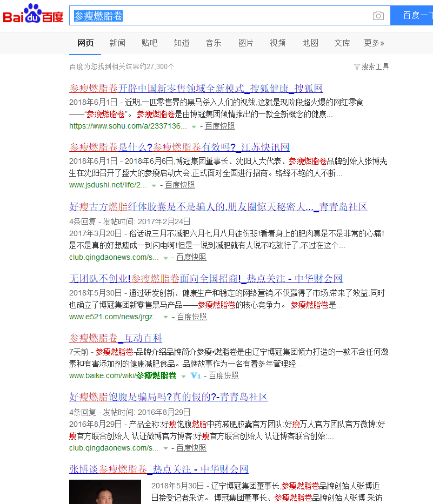The image size is (433, 504).
Task: Select the 网页 tab
Action: click(85, 43)
